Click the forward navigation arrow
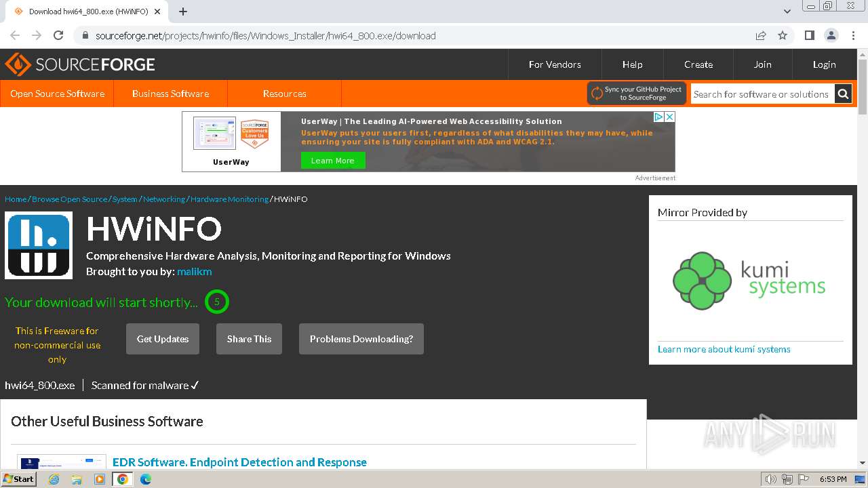This screenshot has width=868, height=488. 37,35
